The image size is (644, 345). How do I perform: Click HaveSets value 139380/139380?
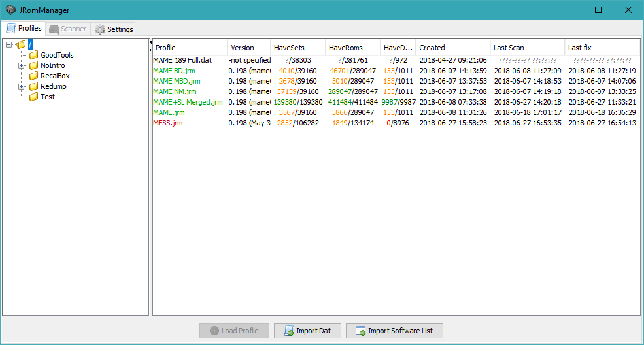(x=298, y=102)
